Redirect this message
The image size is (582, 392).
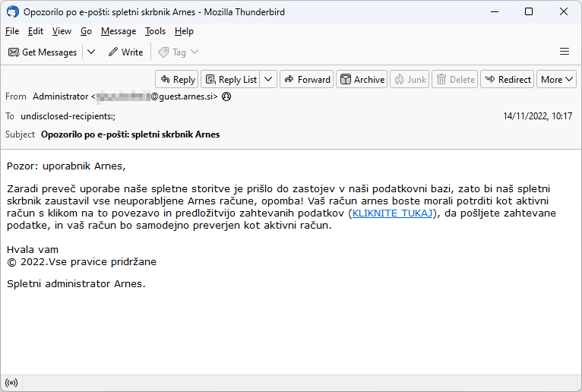[508, 80]
